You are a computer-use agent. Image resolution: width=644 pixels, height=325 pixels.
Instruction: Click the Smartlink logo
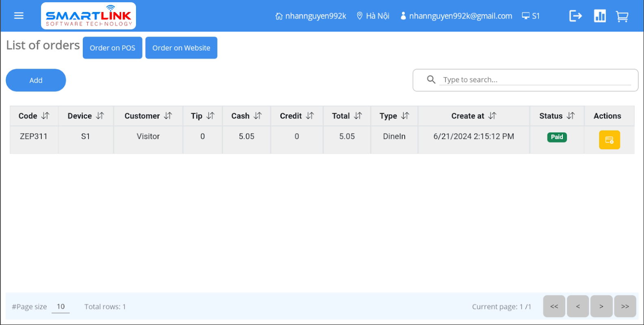89,16
